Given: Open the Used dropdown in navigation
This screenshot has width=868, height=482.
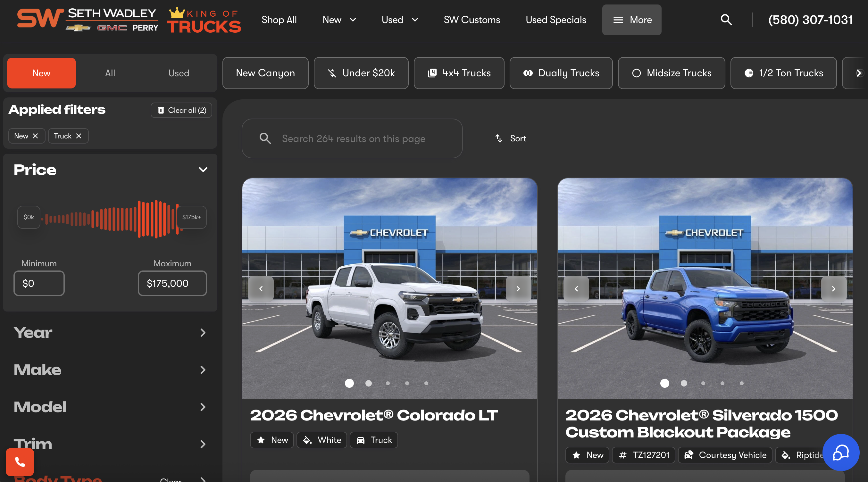Looking at the screenshot, I should point(400,20).
